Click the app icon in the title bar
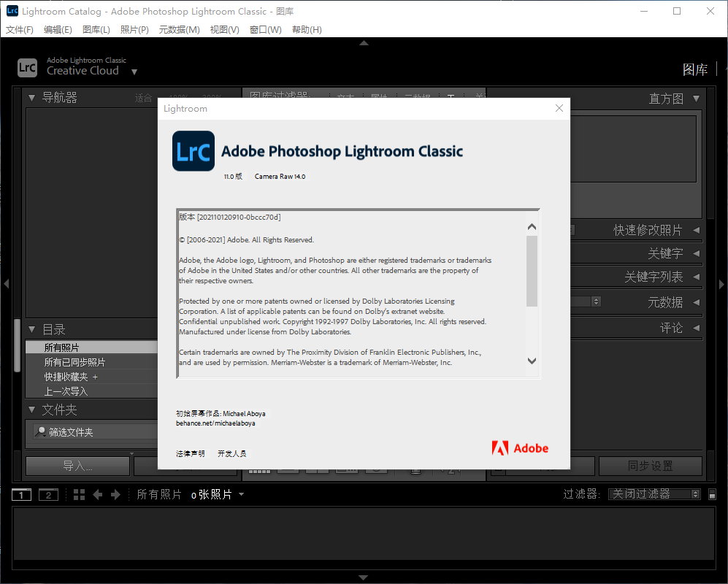Screen dimensions: 728x584 pyautogui.click(x=12, y=11)
